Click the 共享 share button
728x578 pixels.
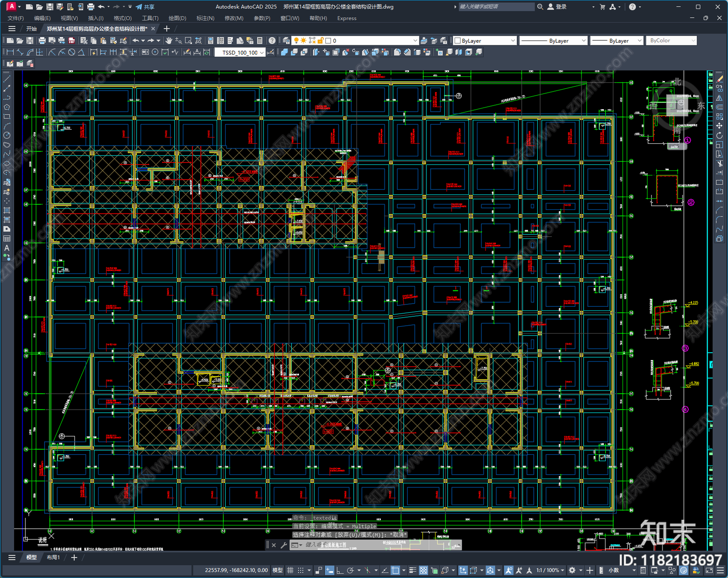tap(145, 7)
